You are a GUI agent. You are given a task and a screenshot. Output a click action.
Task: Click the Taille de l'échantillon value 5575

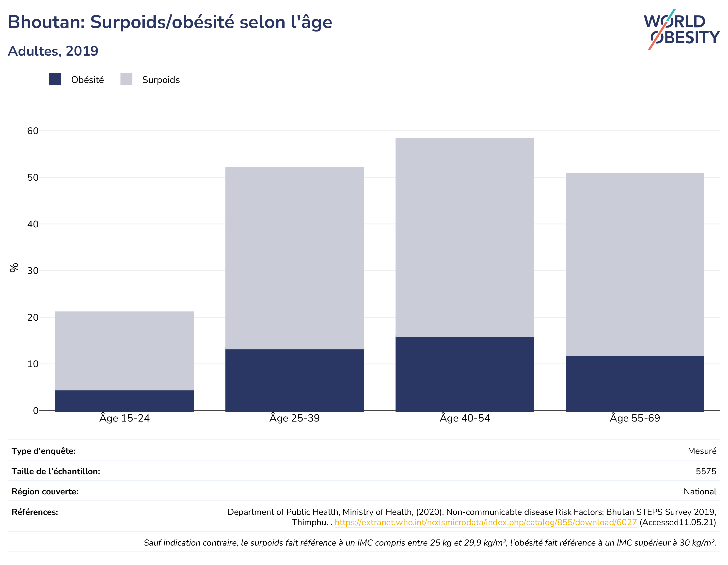point(706,471)
